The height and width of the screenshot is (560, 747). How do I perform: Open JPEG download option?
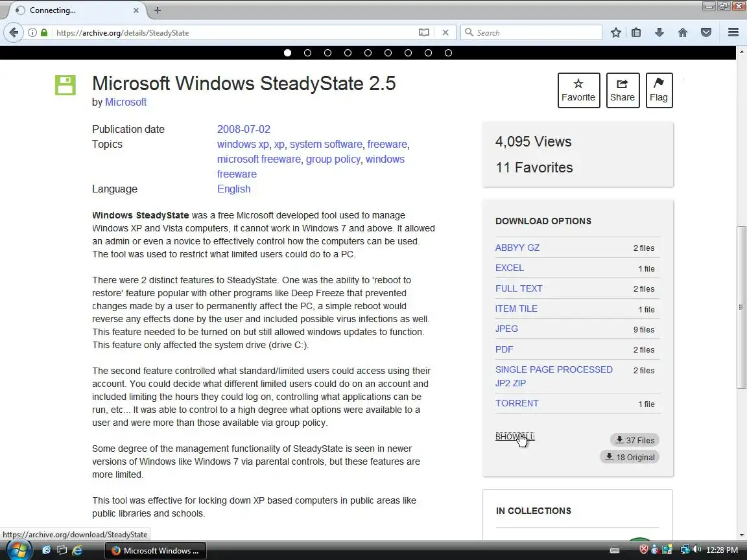[x=506, y=329]
